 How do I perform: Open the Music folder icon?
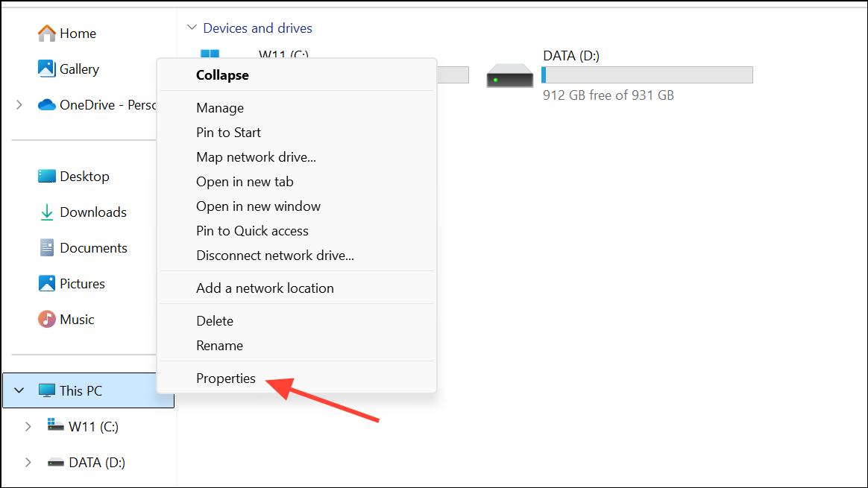point(46,319)
